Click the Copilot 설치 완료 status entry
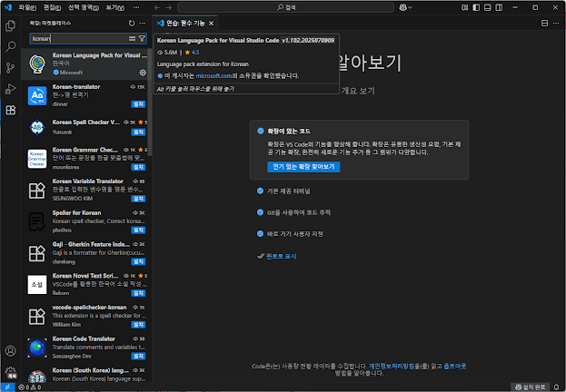Viewport: 566px width, 392px height. (x=531, y=387)
